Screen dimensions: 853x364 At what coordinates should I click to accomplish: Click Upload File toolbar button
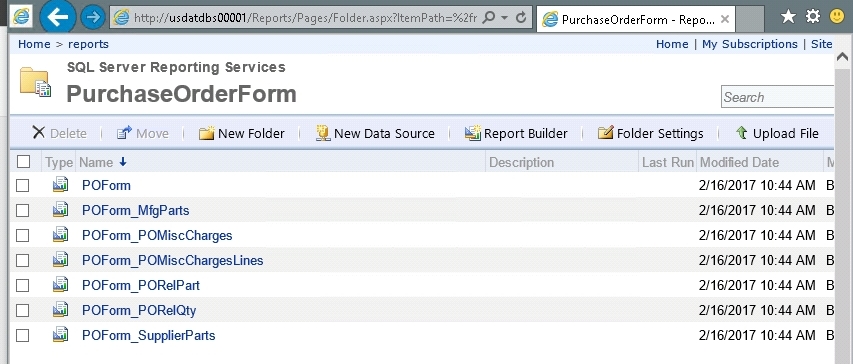[x=777, y=133]
